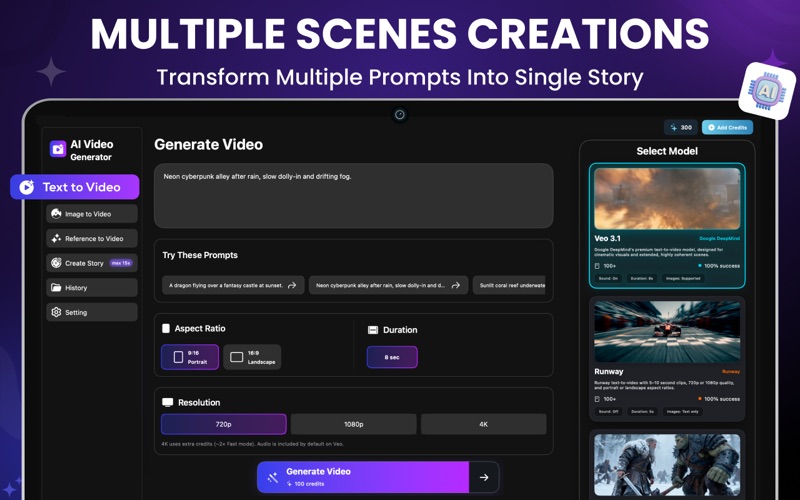
Task: Select the Text to Video tab
Action: click(x=74, y=187)
